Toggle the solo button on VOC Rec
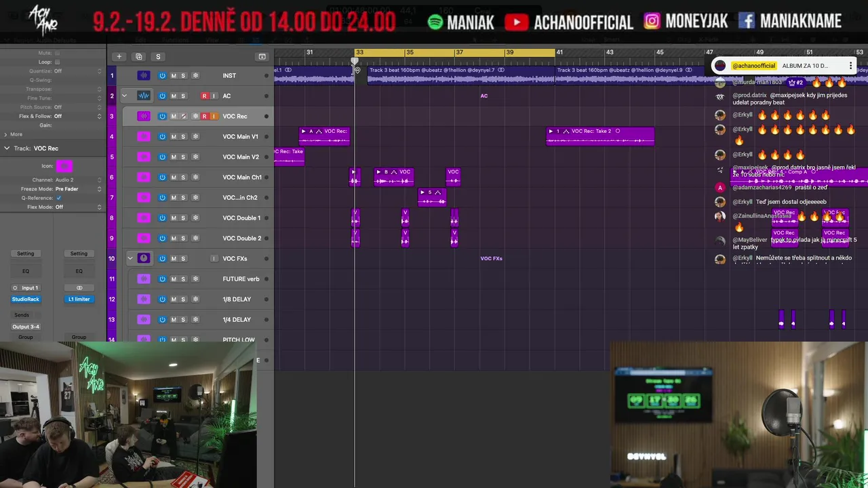This screenshot has width=868, height=488. tap(183, 116)
